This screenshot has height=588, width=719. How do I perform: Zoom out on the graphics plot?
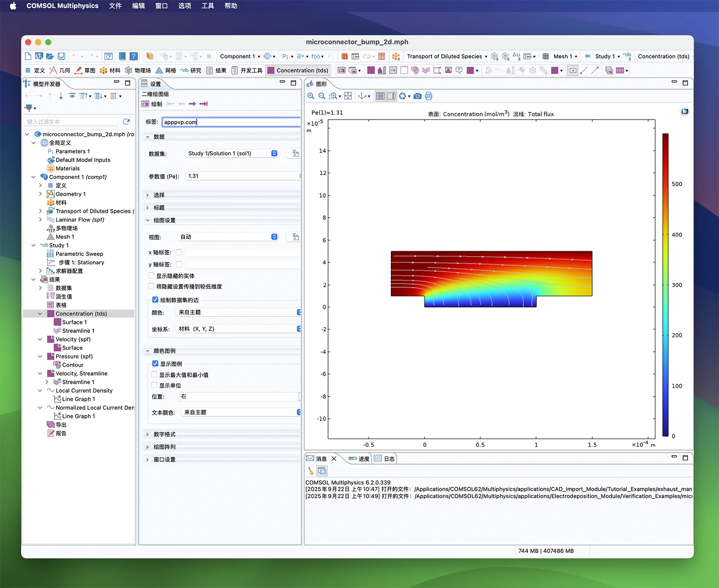(x=322, y=96)
